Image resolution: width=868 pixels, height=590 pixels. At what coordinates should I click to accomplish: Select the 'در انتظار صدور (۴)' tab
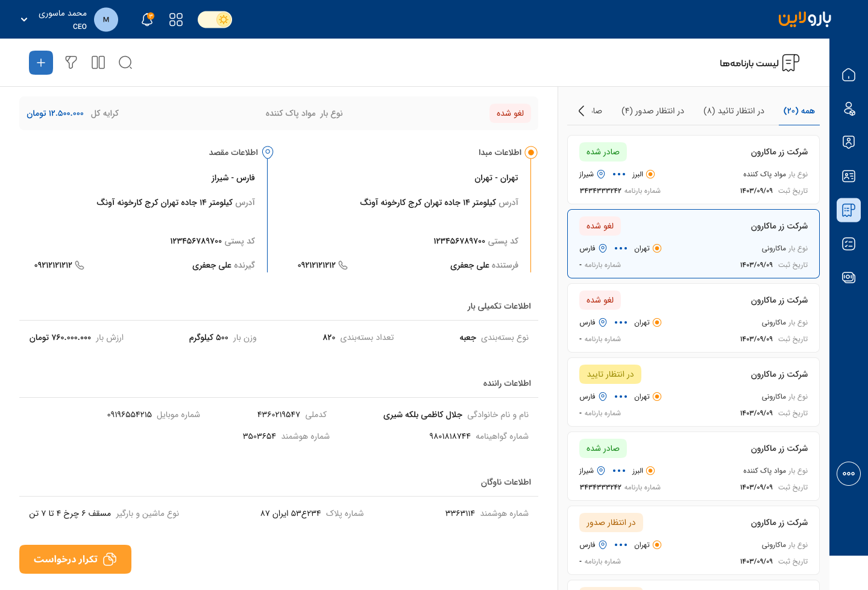tap(653, 111)
